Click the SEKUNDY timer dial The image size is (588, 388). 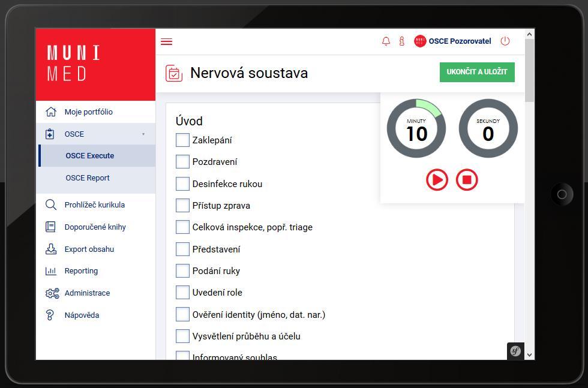(488, 128)
